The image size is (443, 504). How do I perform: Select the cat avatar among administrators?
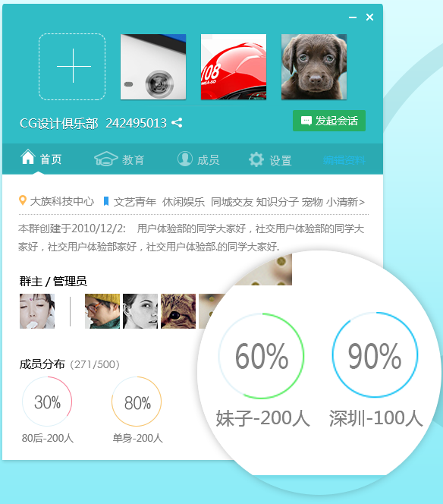click(x=178, y=311)
